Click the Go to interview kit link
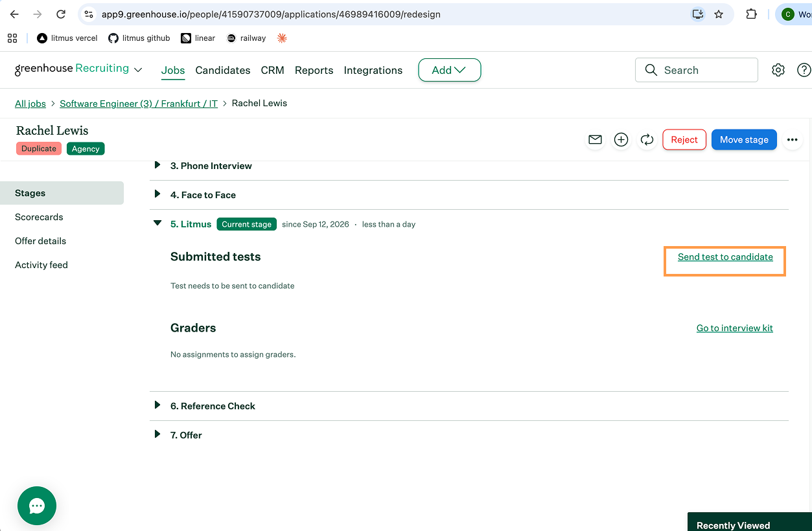This screenshot has width=812, height=531. click(735, 328)
